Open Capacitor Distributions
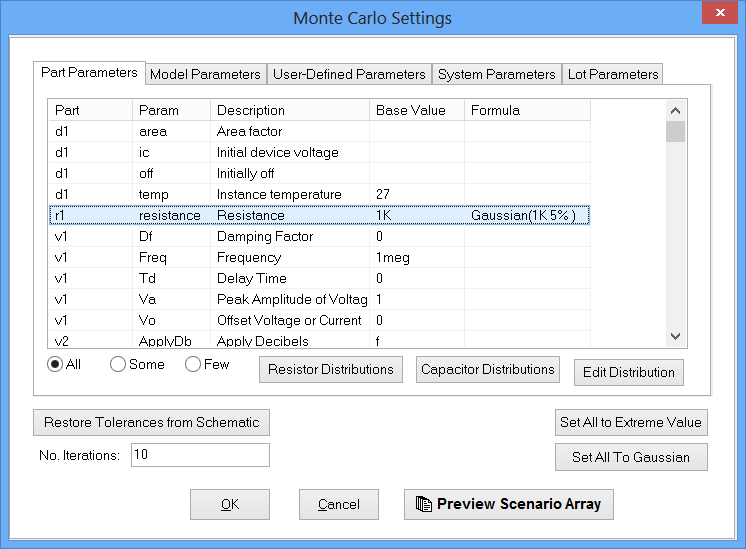Screen dimensions: 746x549 pyautogui.click(x=487, y=369)
